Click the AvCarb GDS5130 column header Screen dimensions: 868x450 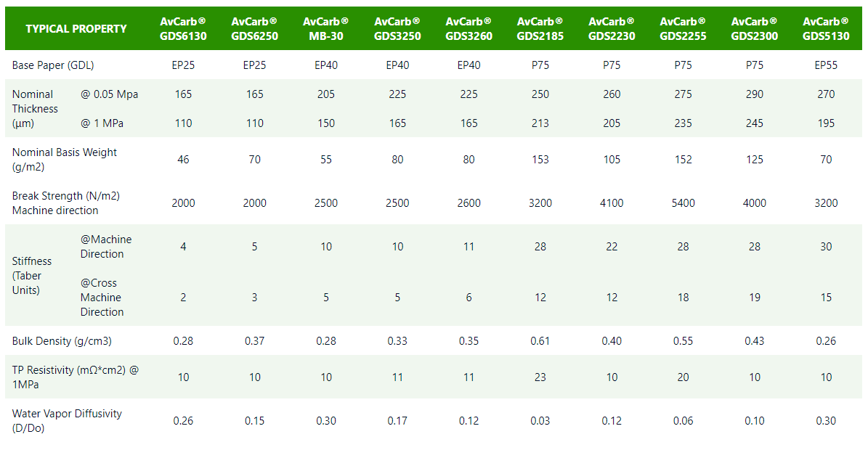pyautogui.click(x=826, y=29)
